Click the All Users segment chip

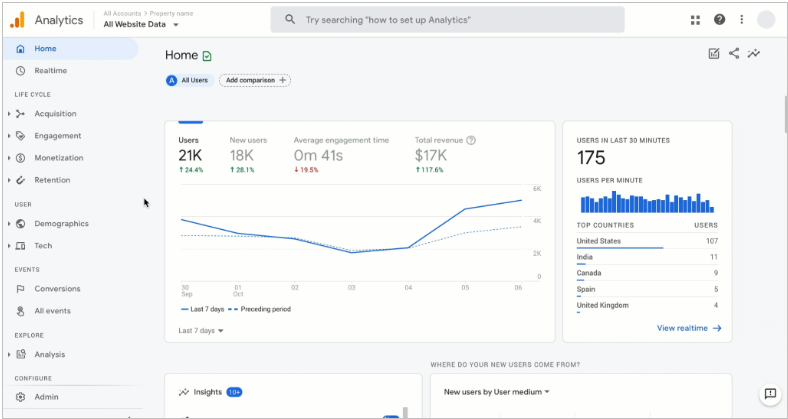click(x=190, y=80)
